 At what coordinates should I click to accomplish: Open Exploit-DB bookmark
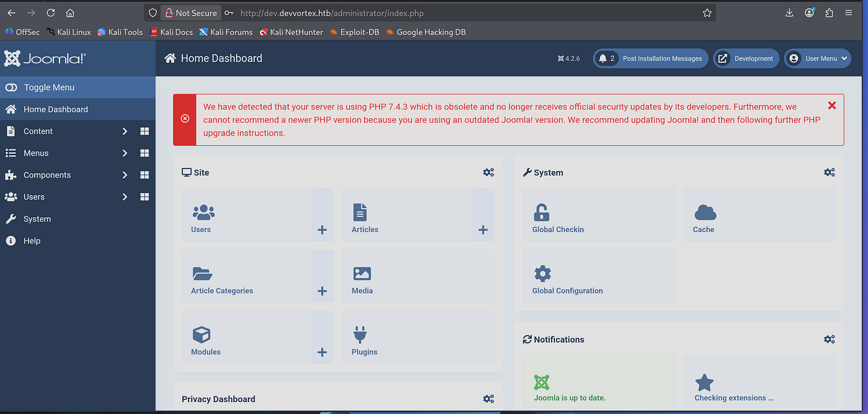355,32
